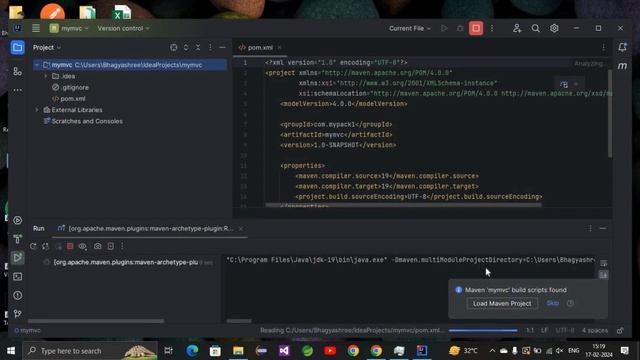The height and width of the screenshot is (360, 640).
Task: Rerun the Maven archetype task
Action: pos(33,246)
